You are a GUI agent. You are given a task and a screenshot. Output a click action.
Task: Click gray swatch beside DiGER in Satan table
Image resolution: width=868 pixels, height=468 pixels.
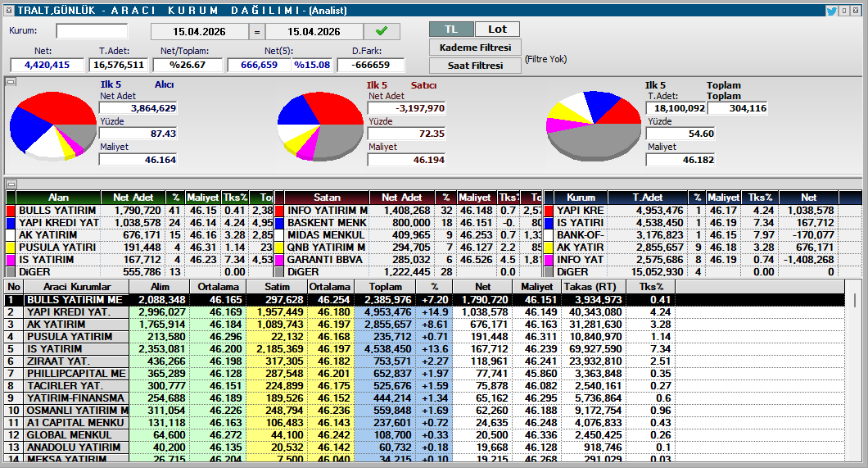click(279, 272)
